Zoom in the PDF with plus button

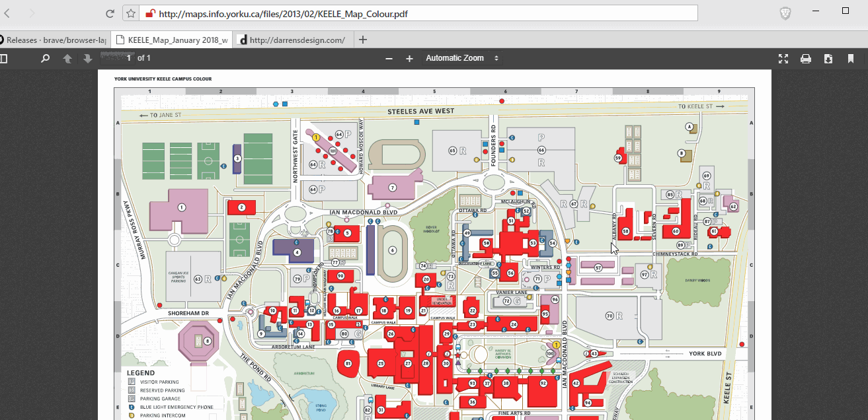(x=409, y=58)
